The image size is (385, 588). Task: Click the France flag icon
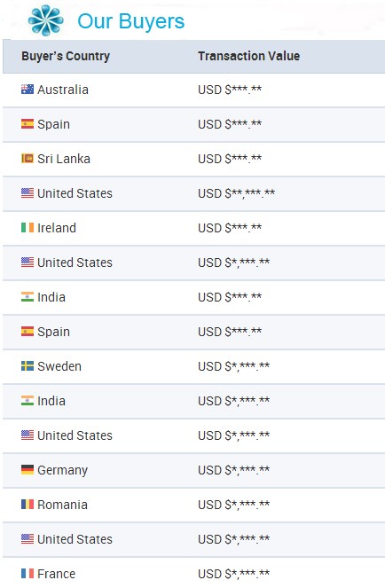tap(27, 574)
